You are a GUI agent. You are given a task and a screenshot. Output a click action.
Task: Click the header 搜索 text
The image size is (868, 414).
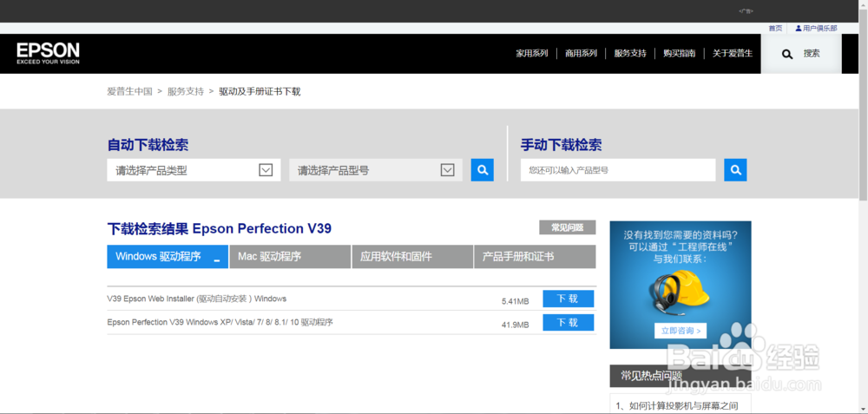pyautogui.click(x=812, y=54)
